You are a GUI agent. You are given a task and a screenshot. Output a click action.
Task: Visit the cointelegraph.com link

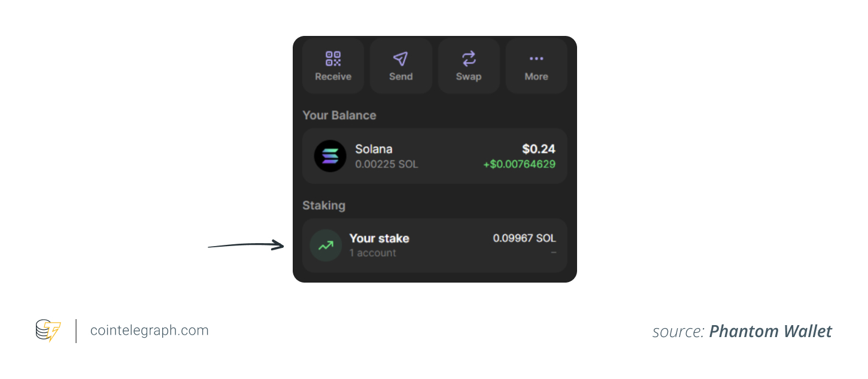click(x=148, y=330)
